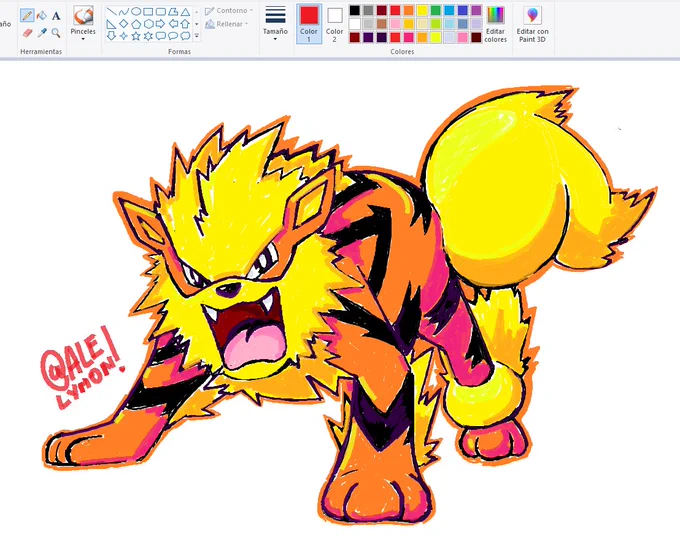The height and width of the screenshot is (539, 680).
Task: Click the Pinceles brush button icon
Action: 83,16
